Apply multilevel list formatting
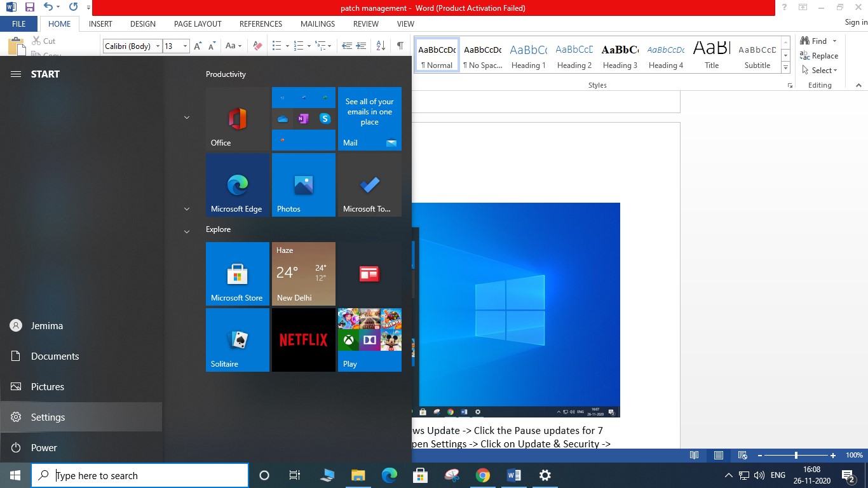This screenshot has width=868, height=488. [321, 46]
